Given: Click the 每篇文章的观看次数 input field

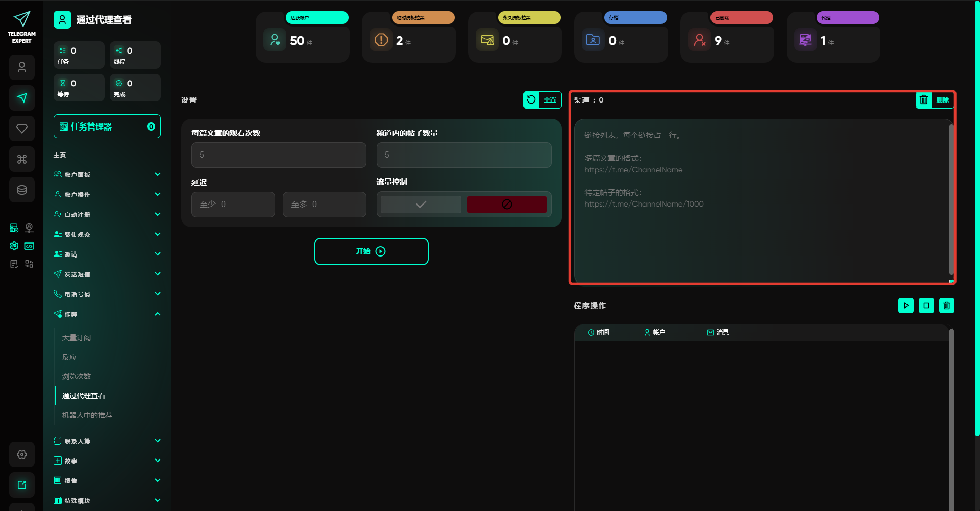Looking at the screenshot, I should click(279, 155).
